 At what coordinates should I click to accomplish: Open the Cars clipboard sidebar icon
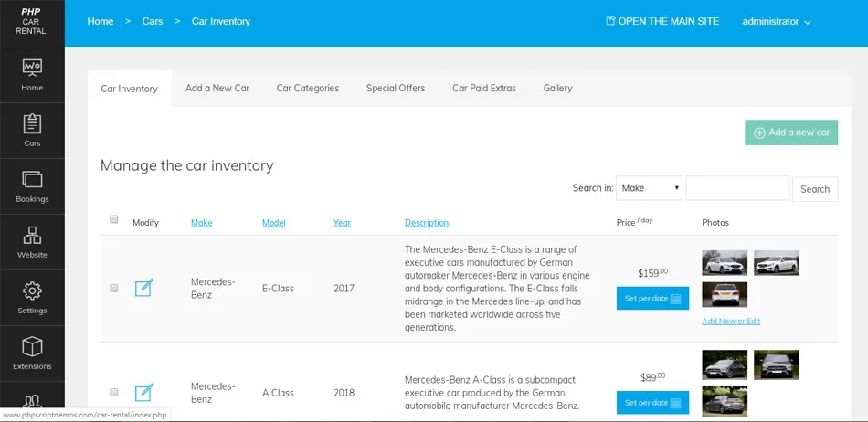point(32,131)
